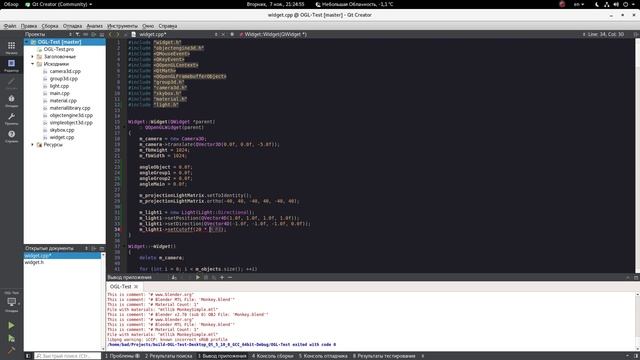Open the Инструменты menu

122,26
